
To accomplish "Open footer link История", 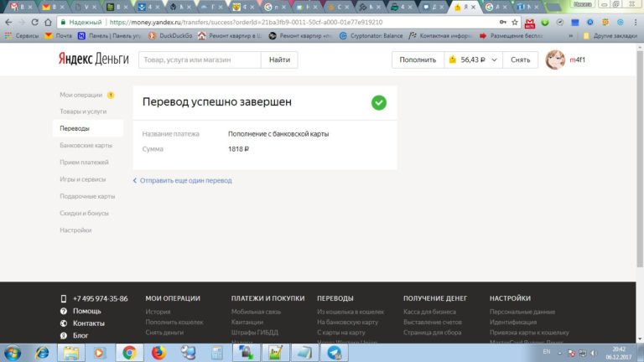I will [x=158, y=312].
